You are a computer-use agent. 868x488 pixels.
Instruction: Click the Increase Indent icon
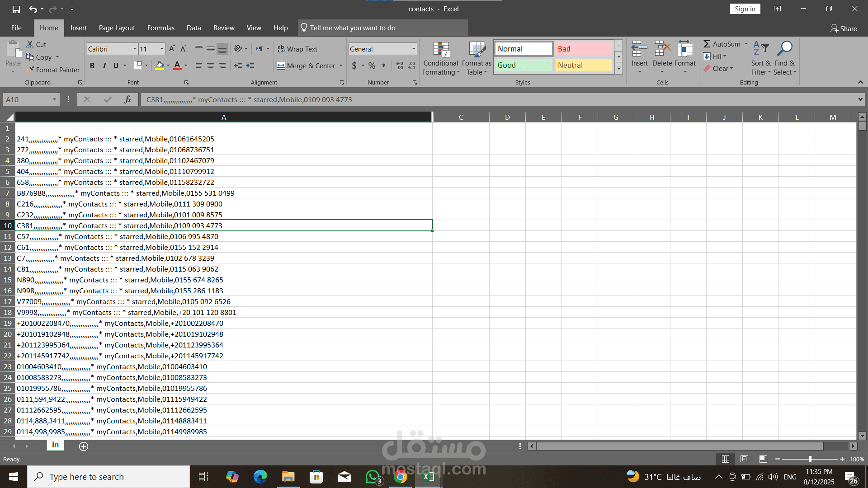250,66
